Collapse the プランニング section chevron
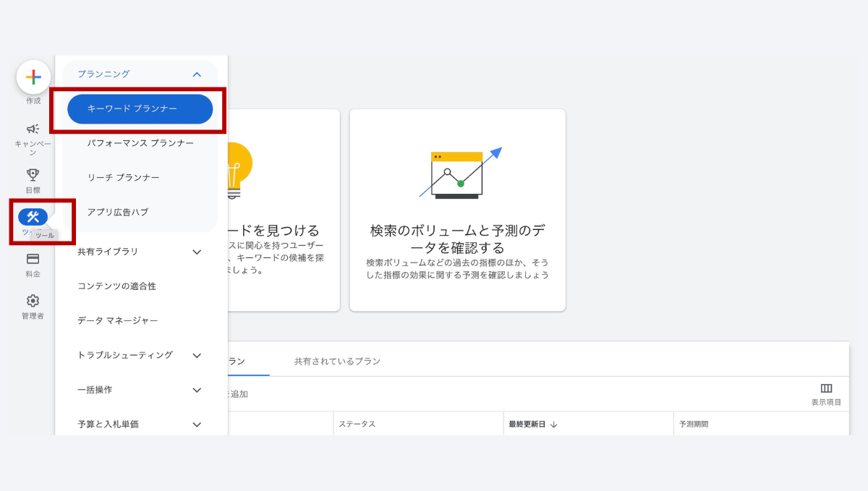The width and height of the screenshot is (868, 491). [197, 74]
